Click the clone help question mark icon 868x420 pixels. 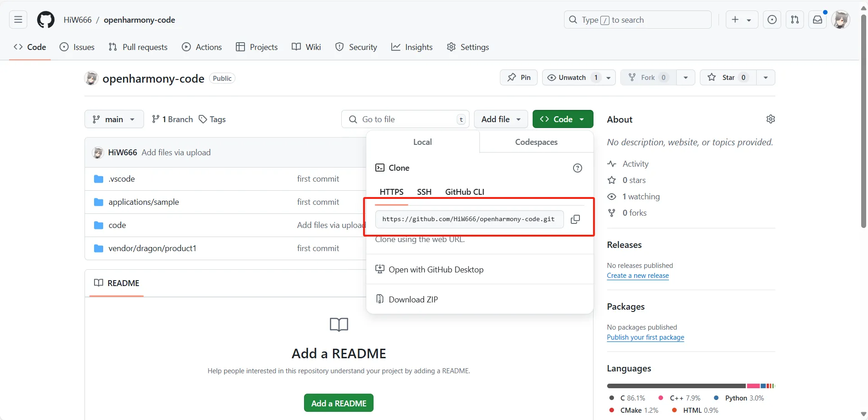[577, 168]
